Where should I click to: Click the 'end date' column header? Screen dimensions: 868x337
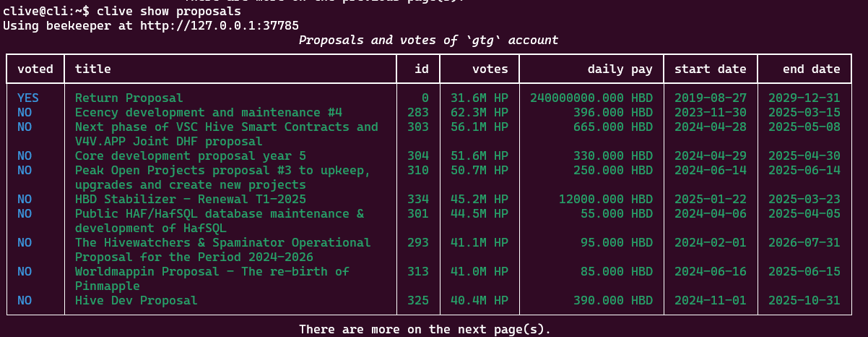[811, 69]
